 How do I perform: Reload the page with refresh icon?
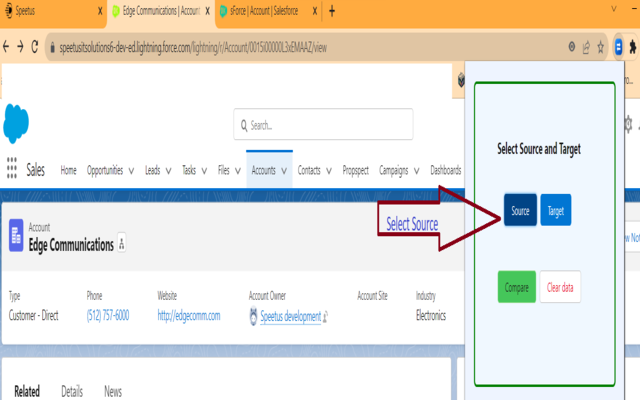click(35, 47)
